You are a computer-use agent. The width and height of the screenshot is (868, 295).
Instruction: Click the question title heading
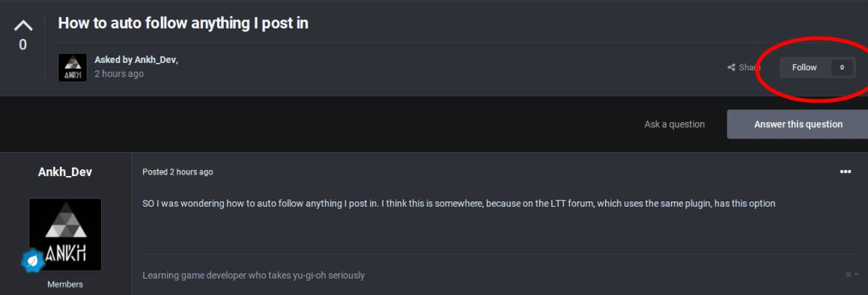click(183, 23)
